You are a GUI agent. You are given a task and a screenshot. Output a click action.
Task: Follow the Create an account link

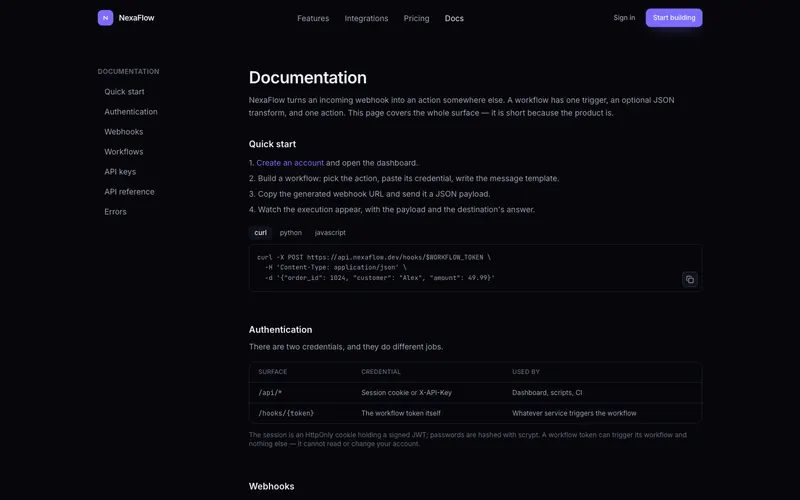pyautogui.click(x=290, y=163)
